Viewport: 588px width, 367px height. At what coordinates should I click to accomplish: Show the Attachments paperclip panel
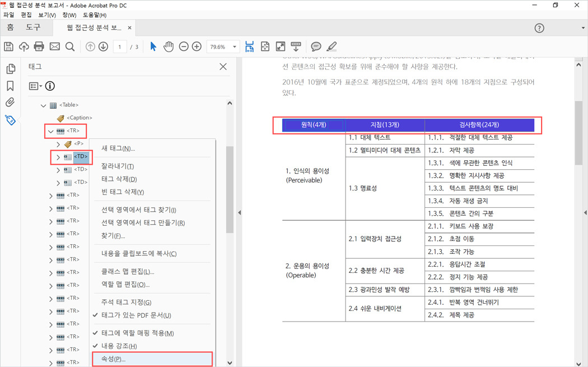(10, 101)
